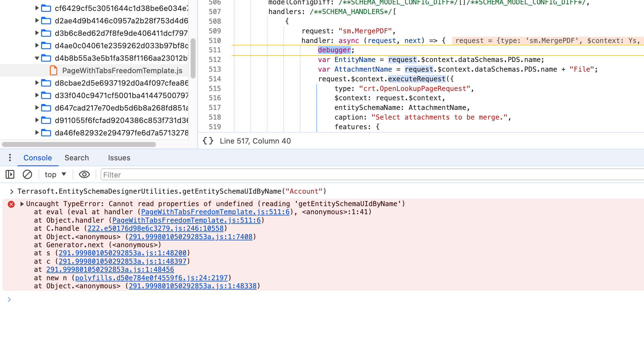Expand folder cf6429cf5c3051644c1d38be6e034e7

37,8
